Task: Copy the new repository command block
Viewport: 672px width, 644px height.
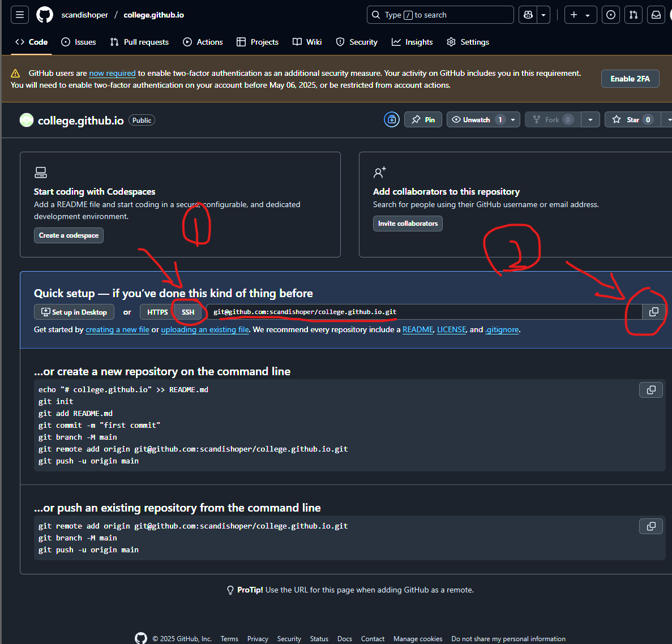Action: pos(651,390)
